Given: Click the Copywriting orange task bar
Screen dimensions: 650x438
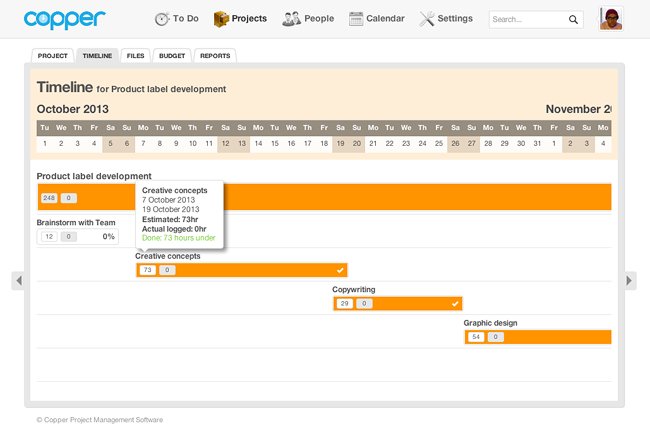Looking at the screenshot, I should pos(398,304).
